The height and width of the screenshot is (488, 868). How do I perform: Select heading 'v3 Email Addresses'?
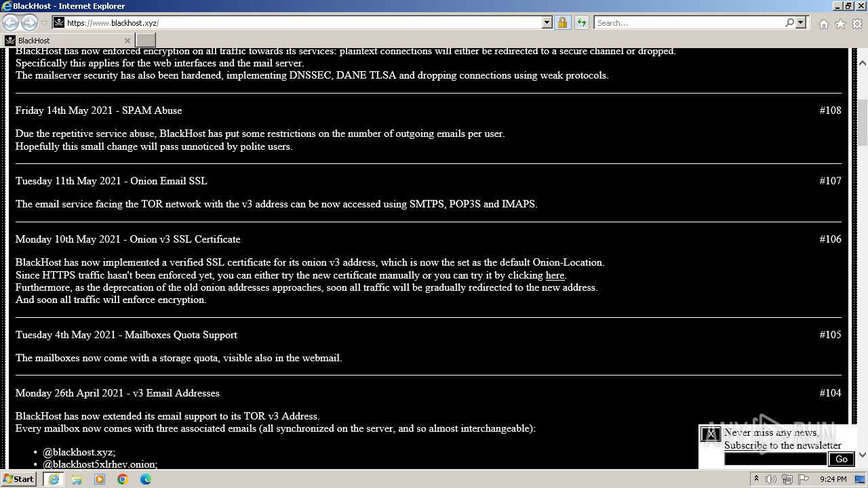pos(176,392)
